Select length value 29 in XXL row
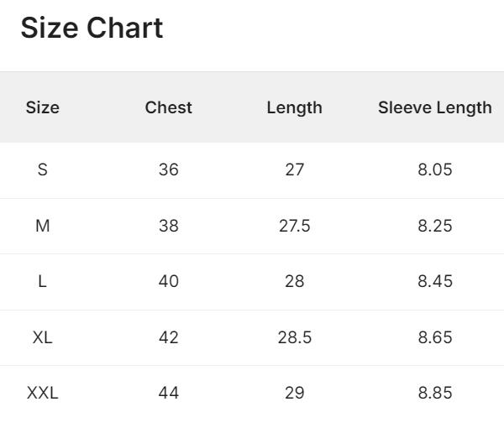The image size is (504, 433). 295,393
